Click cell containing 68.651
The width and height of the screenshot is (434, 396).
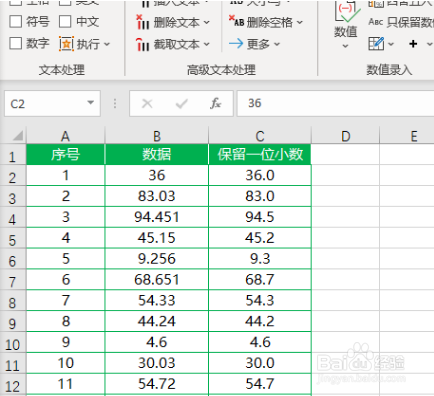(x=157, y=279)
